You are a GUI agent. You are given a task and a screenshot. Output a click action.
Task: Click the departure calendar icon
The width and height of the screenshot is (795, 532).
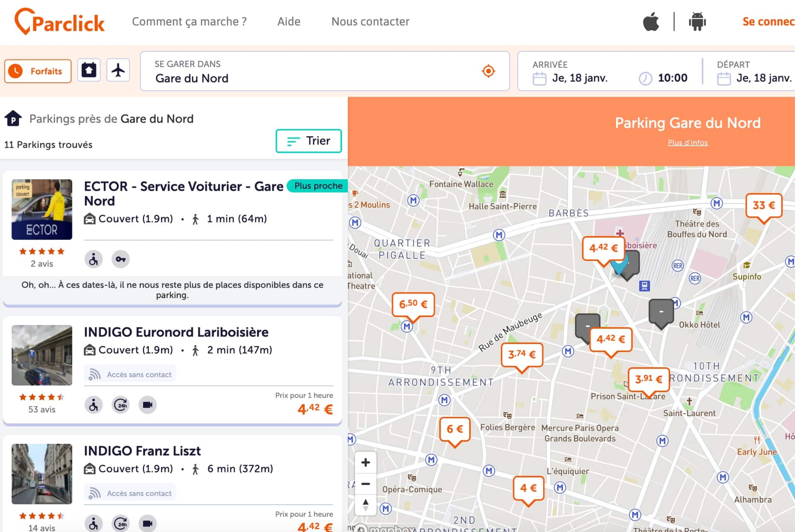pos(724,78)
